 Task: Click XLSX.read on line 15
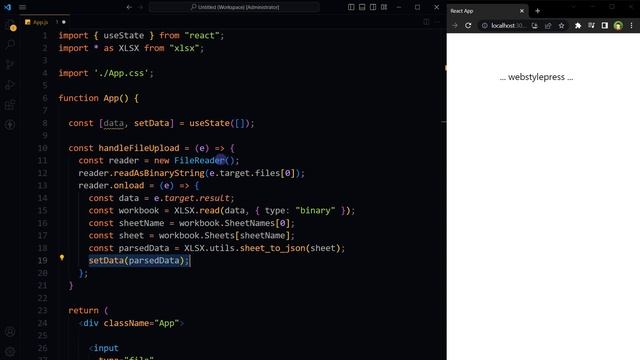[x=197, y=211]
